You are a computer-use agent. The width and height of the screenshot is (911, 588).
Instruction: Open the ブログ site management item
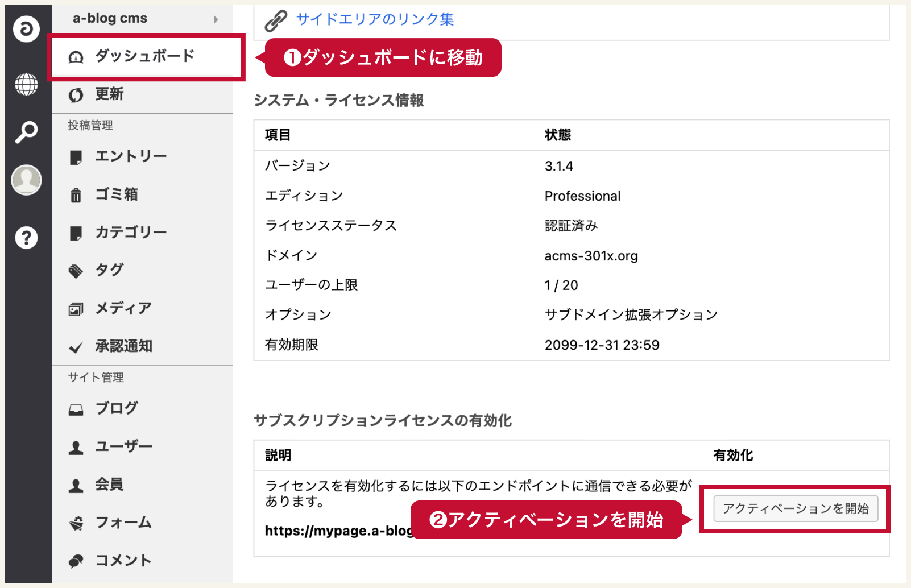pyautogui.click(x=116, y=408)
